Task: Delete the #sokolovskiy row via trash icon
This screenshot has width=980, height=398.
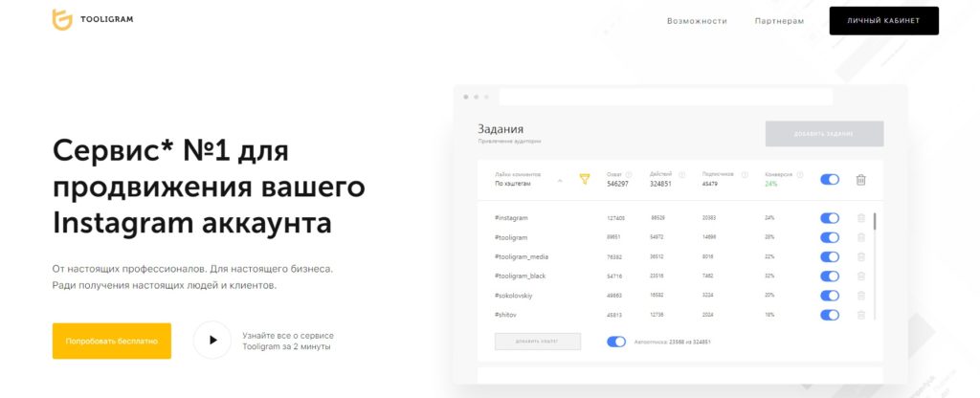Action: click(861, 296)
